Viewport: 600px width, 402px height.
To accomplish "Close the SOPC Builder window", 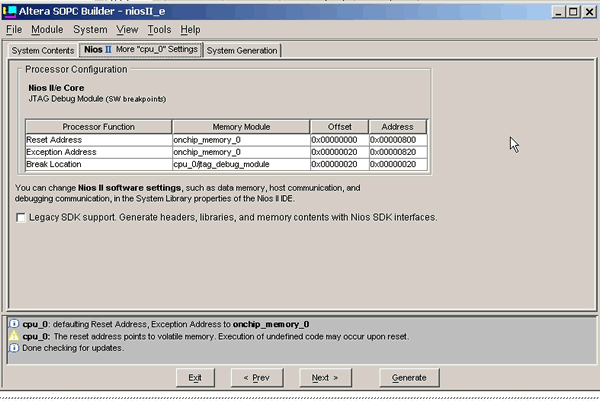I will [x=589, y=12].
